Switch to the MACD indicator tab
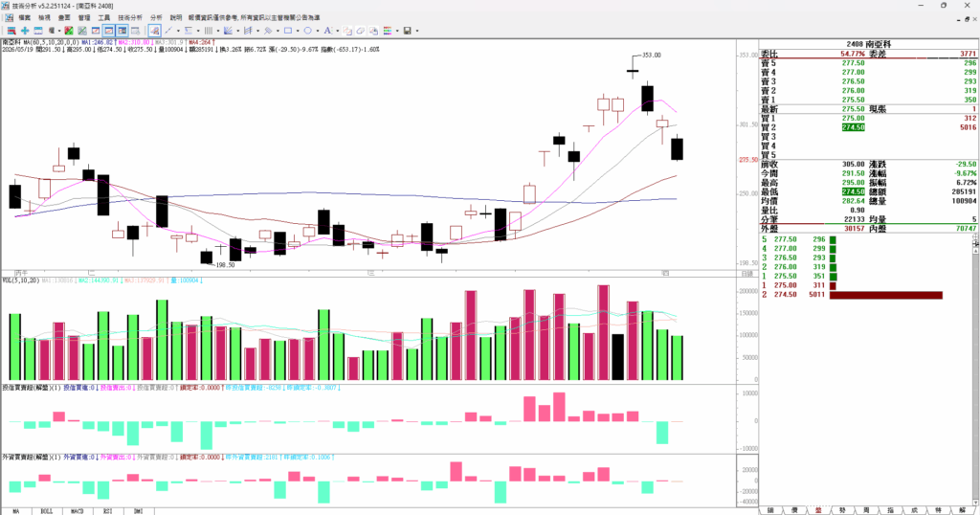 [x=77, y=511]
